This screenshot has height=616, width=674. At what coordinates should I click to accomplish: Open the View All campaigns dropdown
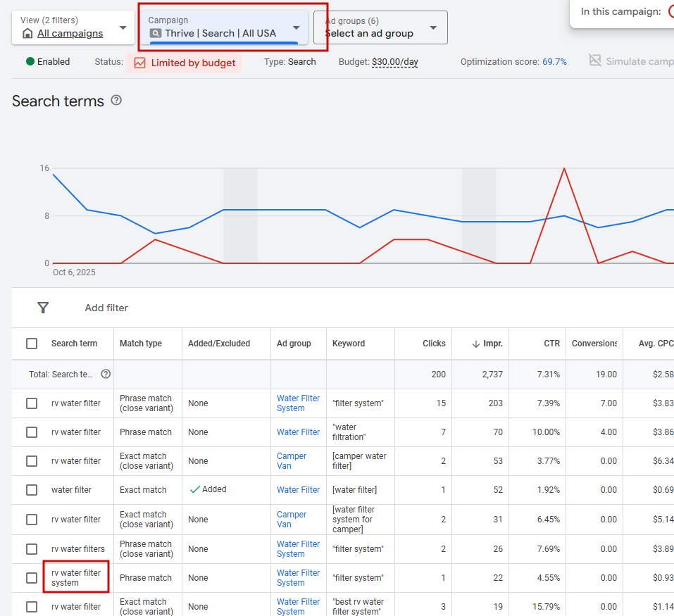[73, 27]
